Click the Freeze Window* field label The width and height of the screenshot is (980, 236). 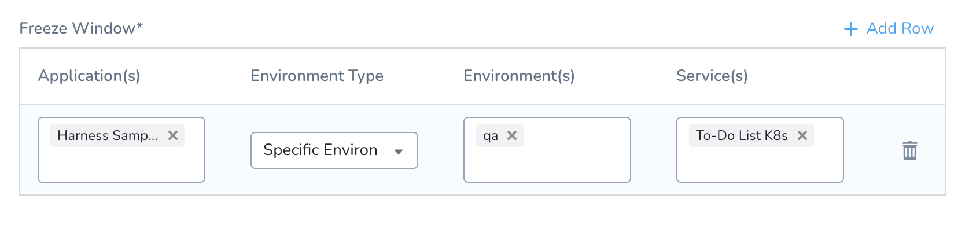click(x=81, y=28)
